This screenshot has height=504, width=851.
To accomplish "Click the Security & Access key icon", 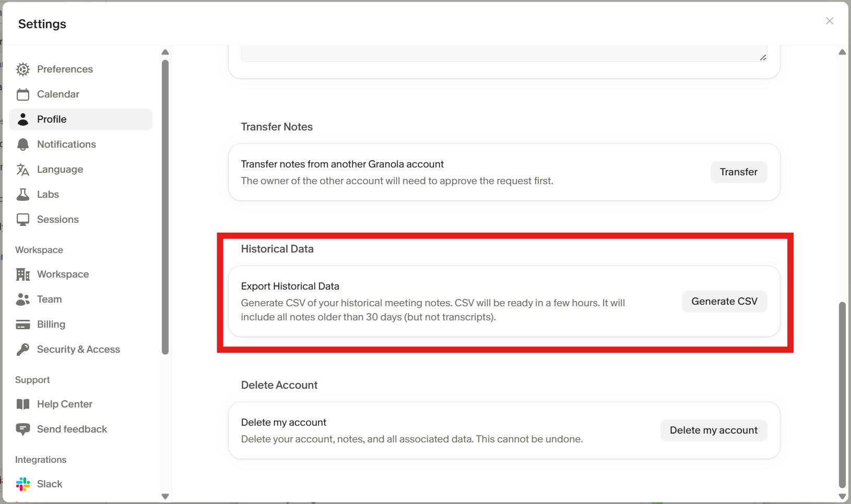I will tap(23, 350).
